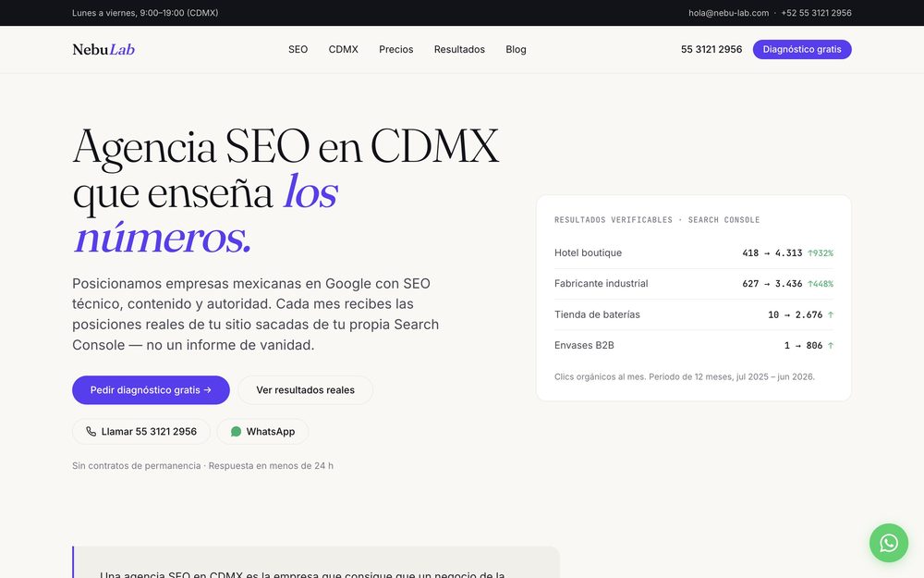Go to NebuLab logo home link

coord(103,50)
